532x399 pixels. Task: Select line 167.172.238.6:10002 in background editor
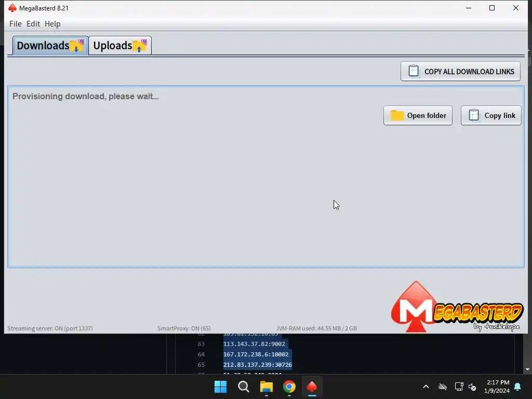(256, 354)
